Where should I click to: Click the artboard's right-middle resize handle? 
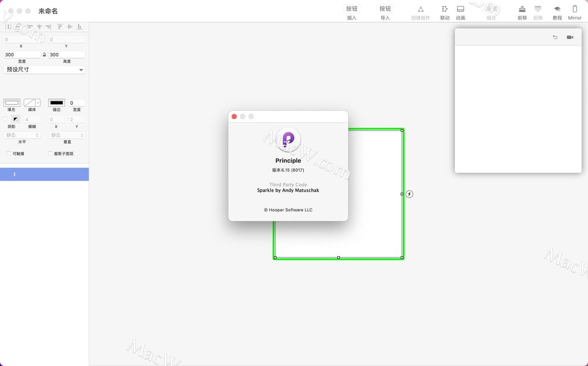[402, 194]
